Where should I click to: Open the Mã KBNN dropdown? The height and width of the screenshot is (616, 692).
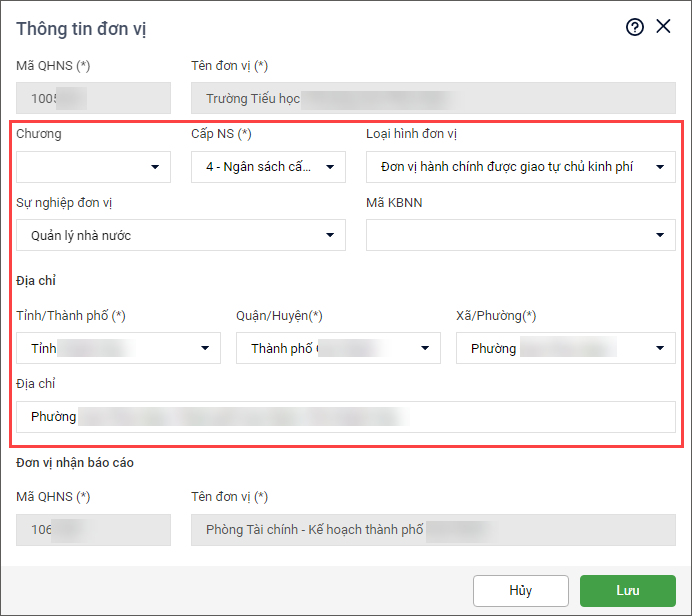[520, 236]
